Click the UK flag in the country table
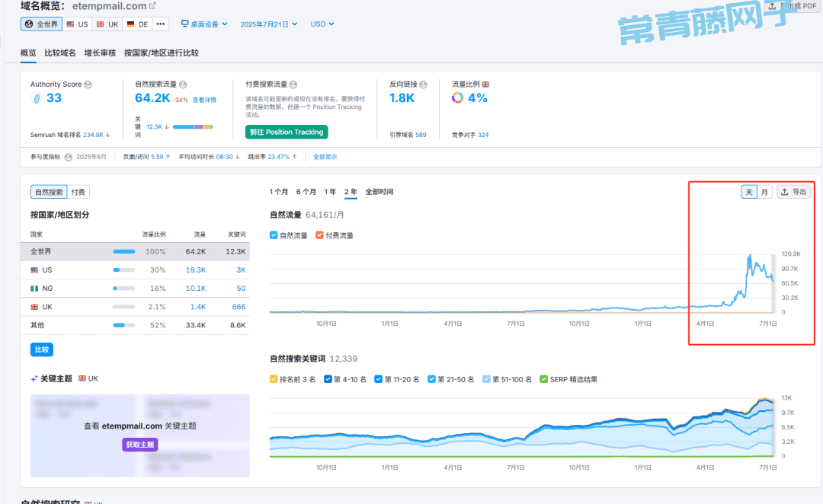 34,307
